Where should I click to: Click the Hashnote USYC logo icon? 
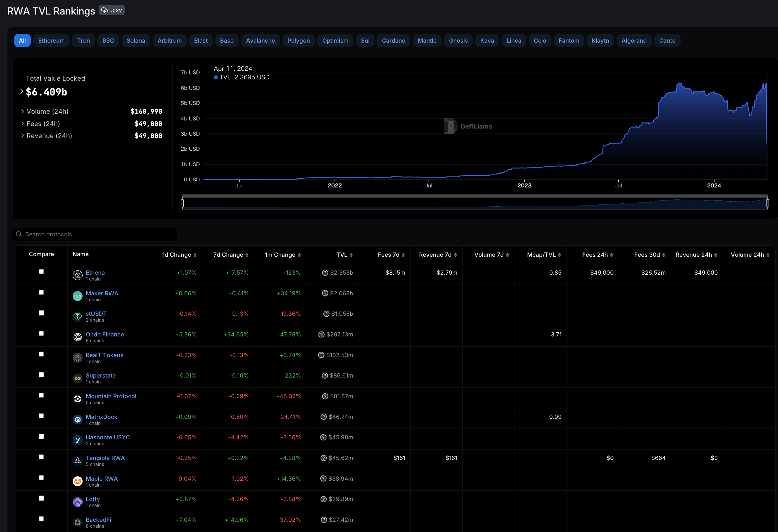point(77,440)
